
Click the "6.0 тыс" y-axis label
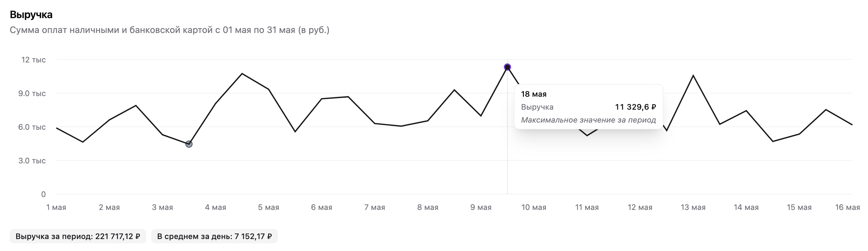click(x=32, y=127)
